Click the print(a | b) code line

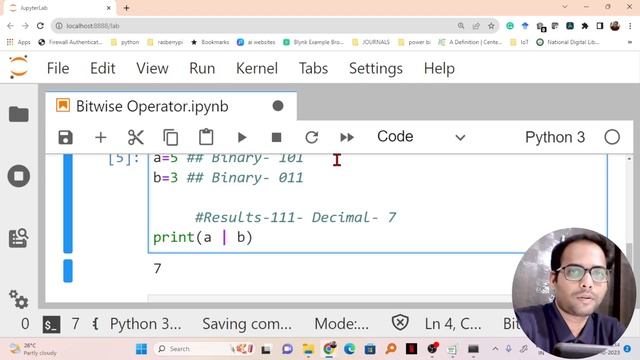pyautogui.click(x=203, y=237)
